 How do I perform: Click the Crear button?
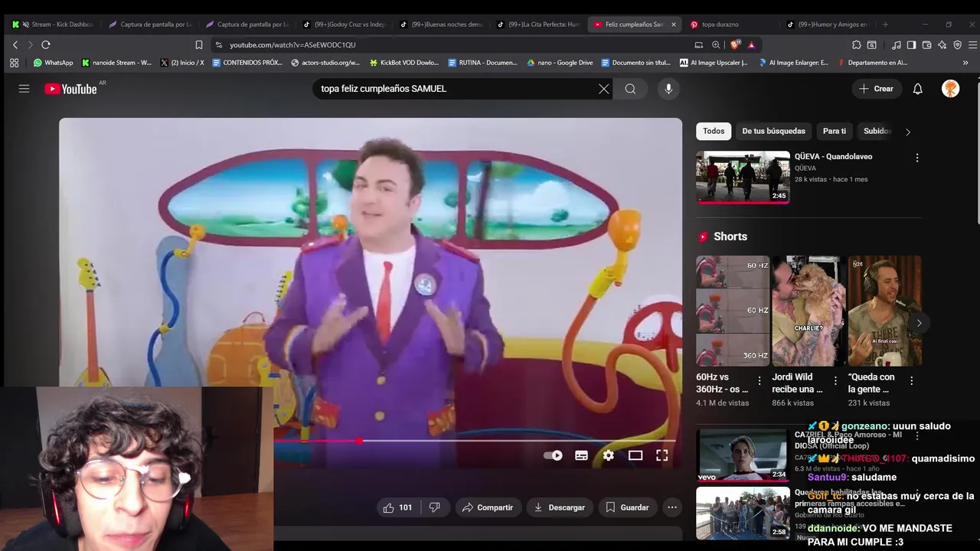pos(877,89)
